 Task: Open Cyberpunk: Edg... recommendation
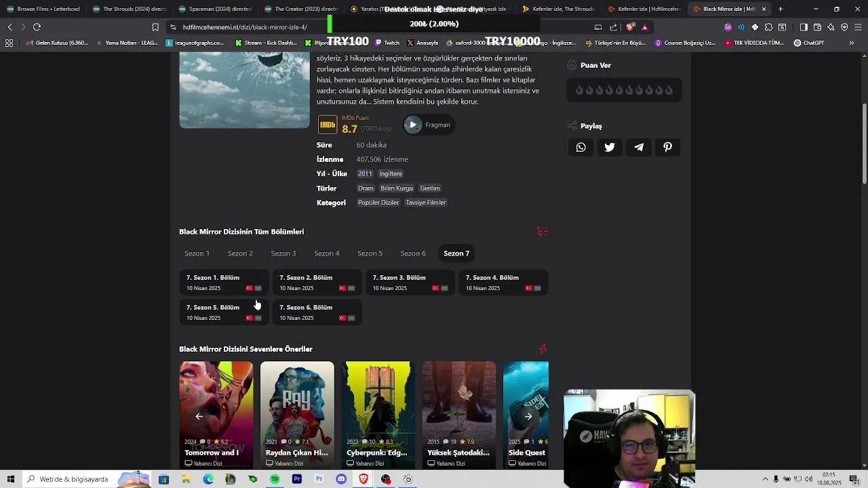378,415
